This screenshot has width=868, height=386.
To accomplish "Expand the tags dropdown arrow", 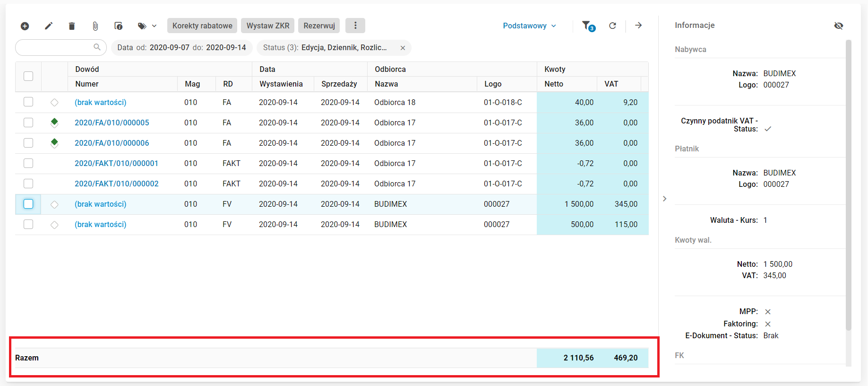I will pos(154,26).
